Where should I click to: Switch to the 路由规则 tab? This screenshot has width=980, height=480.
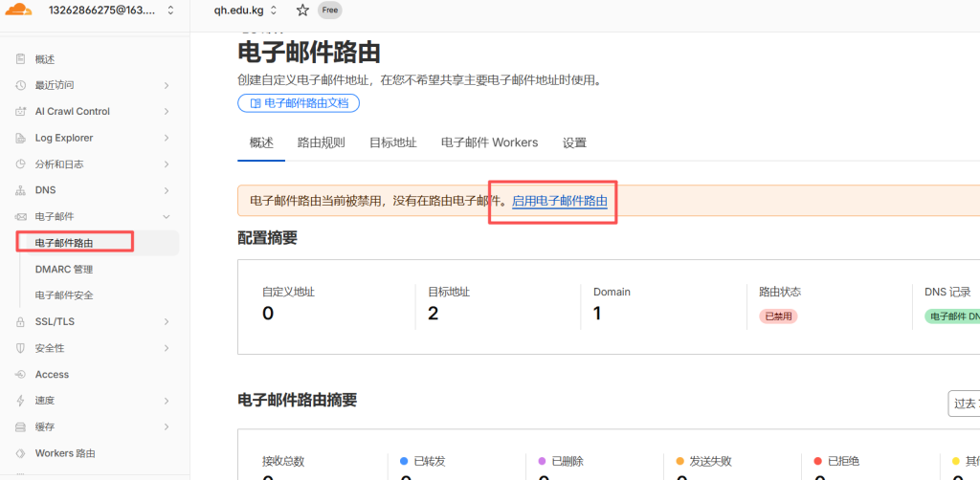point(321,142)
